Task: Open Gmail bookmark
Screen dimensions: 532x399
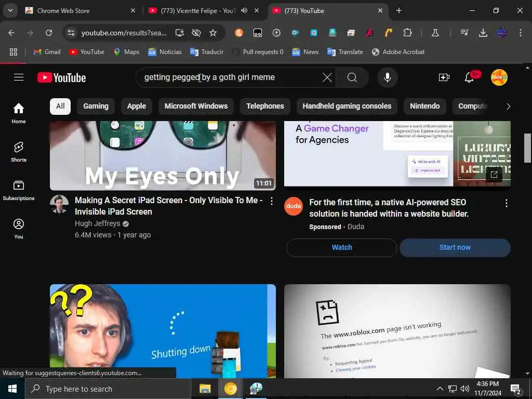Action: pos(47,52)
